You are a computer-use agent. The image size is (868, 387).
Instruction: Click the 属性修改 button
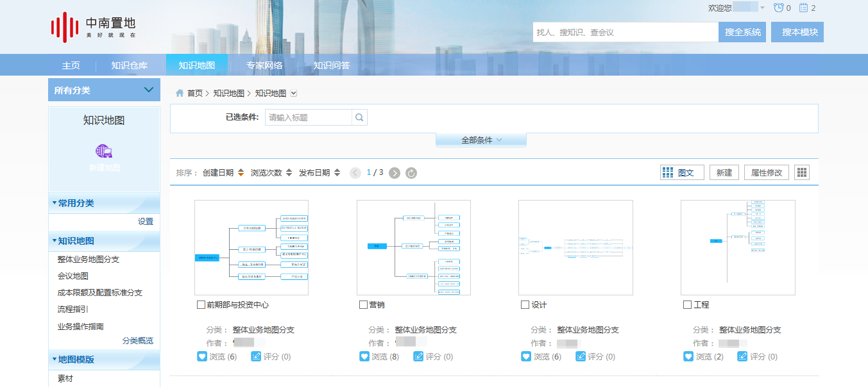pyautogui.click(x=767, y=172)
